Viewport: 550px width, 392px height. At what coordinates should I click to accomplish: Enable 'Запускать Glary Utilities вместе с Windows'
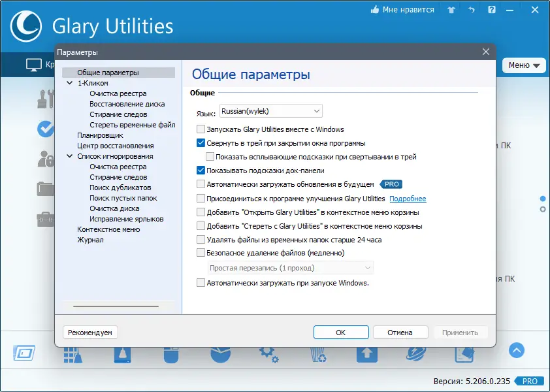(201, 129)
